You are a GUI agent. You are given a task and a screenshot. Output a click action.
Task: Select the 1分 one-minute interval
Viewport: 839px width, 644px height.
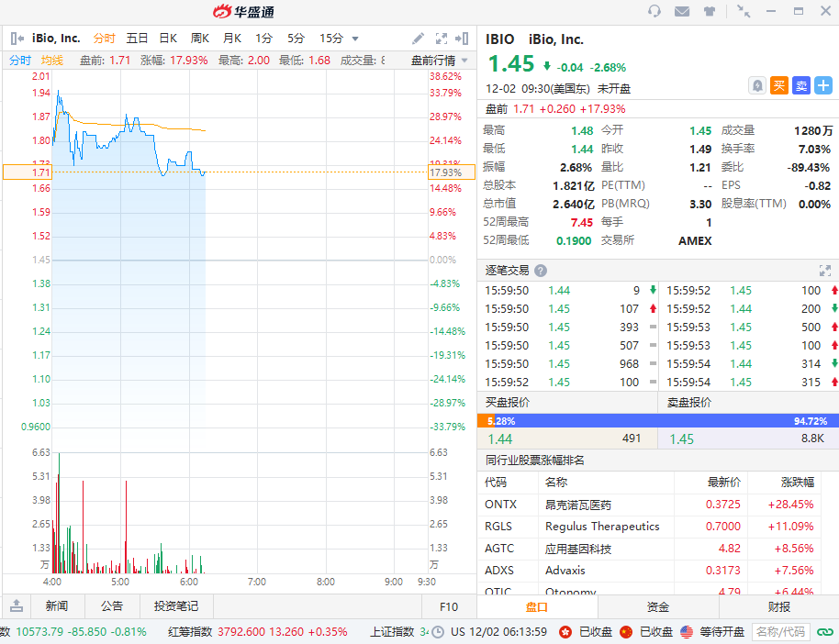(x=263, y=39)
